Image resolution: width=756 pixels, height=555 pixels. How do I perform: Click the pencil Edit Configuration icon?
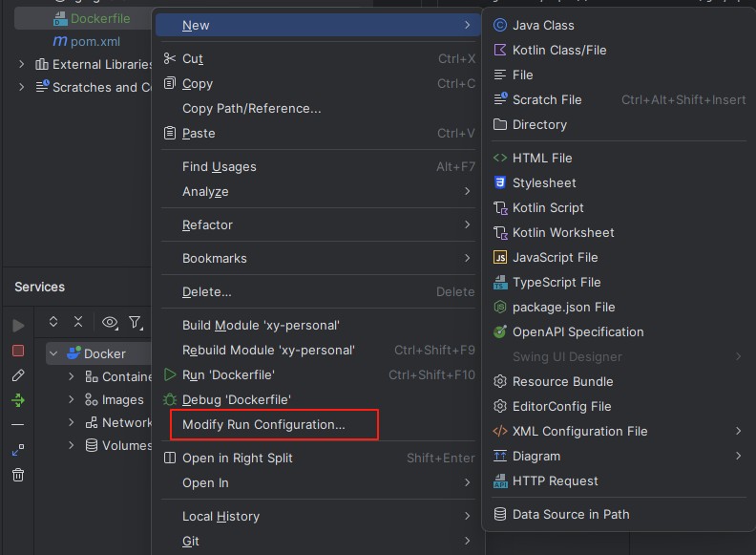(x=18, y=375)
